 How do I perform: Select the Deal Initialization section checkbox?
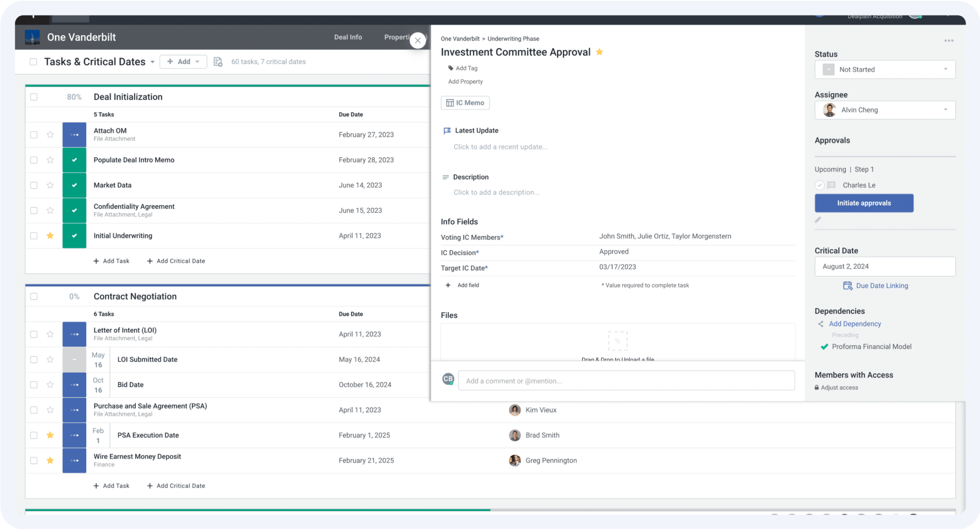point(33,97)
